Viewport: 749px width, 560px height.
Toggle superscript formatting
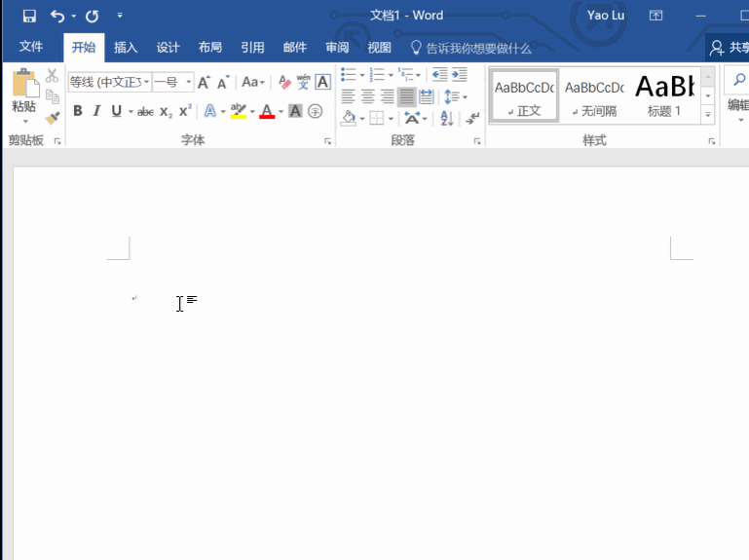185,111
